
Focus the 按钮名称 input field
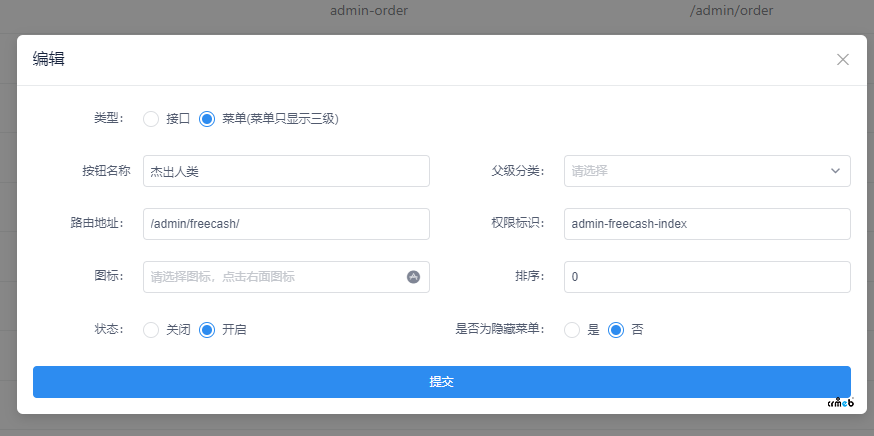287,171
